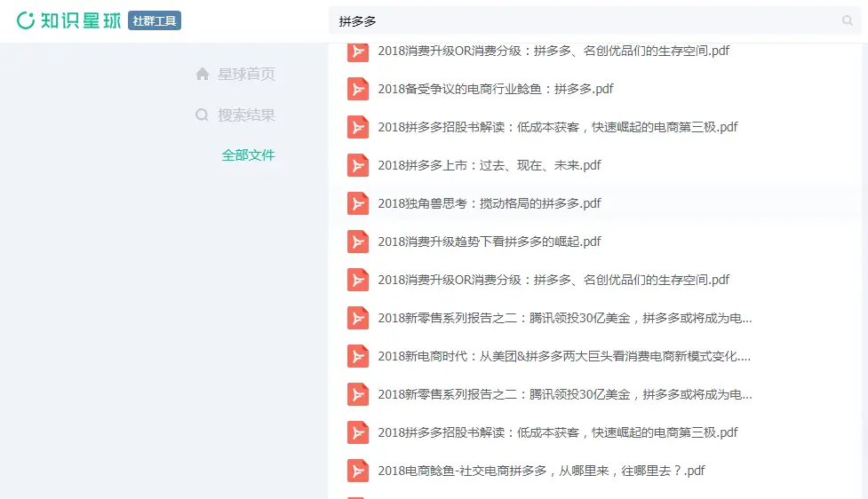
Task: Open 2018电商鲶鱼-社交电商拼多多 file name
Action: pyautogui.click(x=540, y=471)
